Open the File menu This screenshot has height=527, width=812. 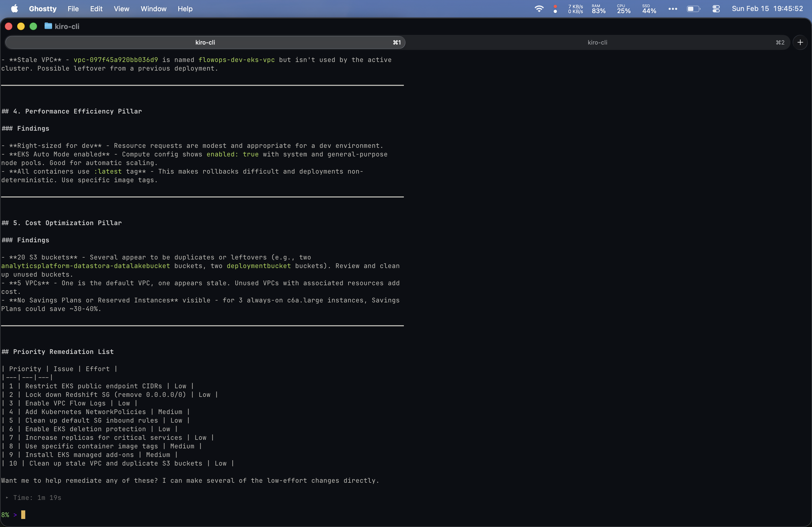click(73, 9)
